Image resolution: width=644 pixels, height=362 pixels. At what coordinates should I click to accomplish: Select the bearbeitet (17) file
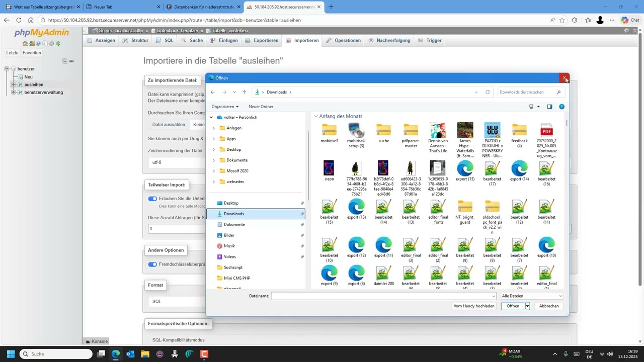[492, 173]
